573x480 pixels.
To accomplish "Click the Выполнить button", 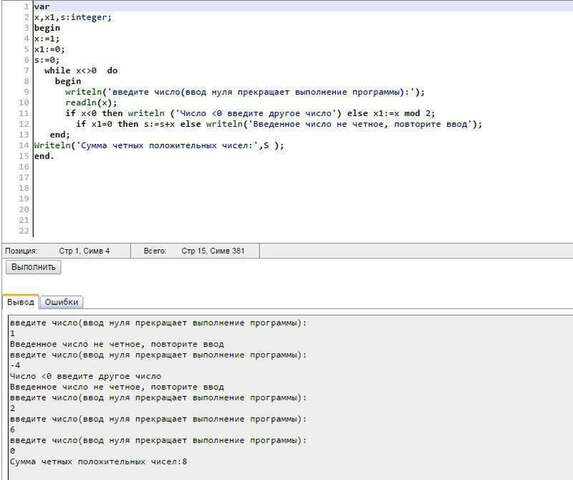I will tap(33, 267).
